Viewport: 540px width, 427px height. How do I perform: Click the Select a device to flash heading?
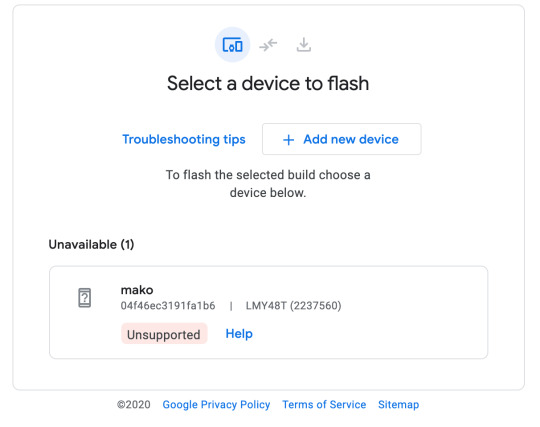tap(268, 83)
